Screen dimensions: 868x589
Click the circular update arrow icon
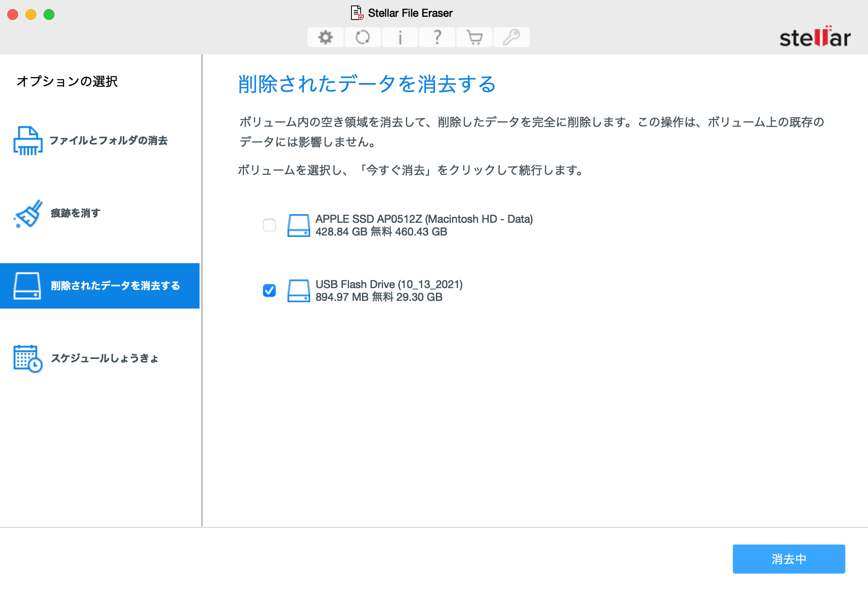362,37
